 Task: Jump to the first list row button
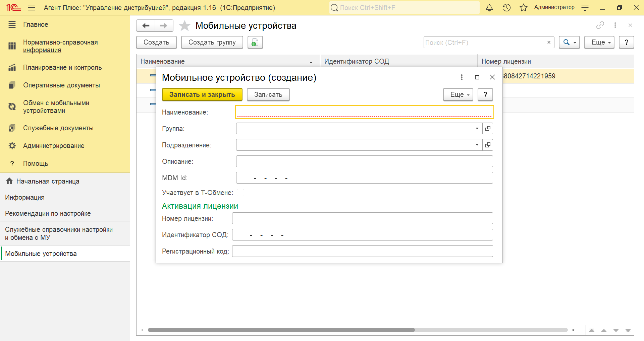point(592,330)
